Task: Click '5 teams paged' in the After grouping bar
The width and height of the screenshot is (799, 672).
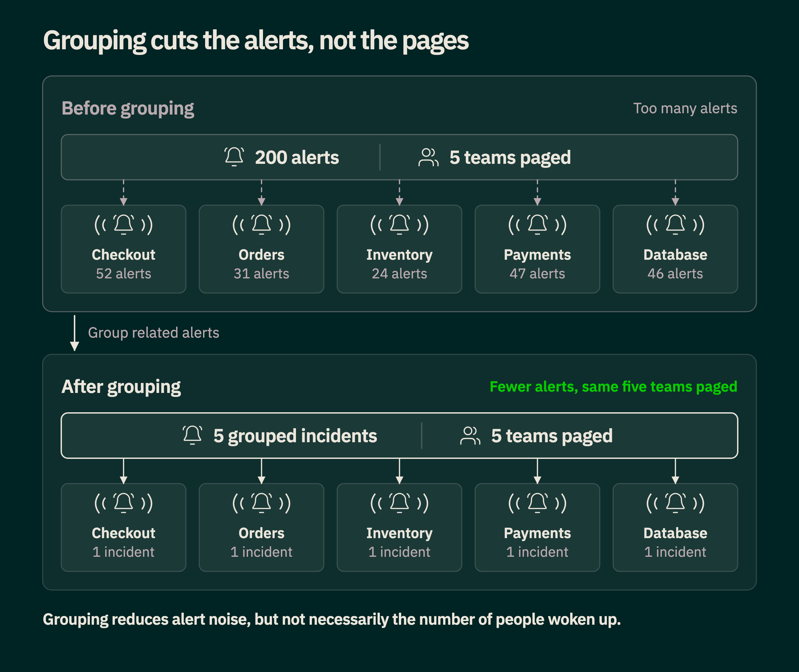Action: 552,436
